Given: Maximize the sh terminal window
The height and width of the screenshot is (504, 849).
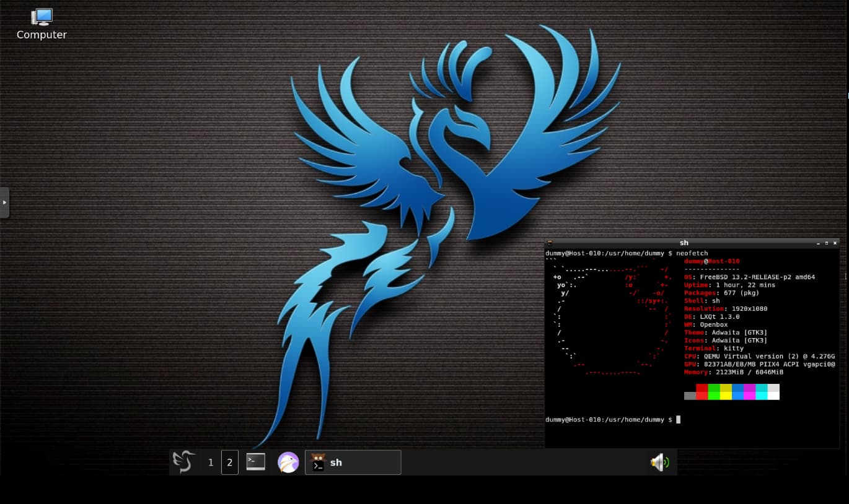Looking at the screenshot, I should [x=827, y=243].
